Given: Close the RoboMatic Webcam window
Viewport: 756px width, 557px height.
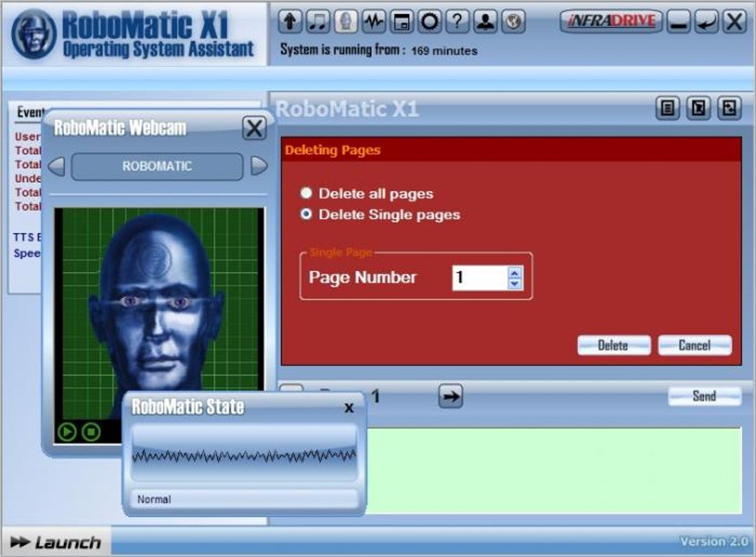Looking at the screenshot, I should click(x=254, y=128).
